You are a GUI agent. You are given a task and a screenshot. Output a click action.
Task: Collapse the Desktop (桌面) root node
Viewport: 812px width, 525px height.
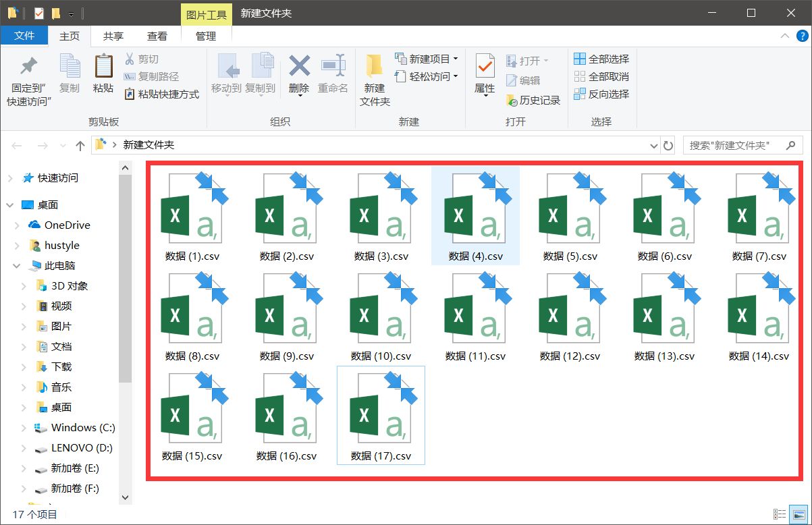pos(10,204)
